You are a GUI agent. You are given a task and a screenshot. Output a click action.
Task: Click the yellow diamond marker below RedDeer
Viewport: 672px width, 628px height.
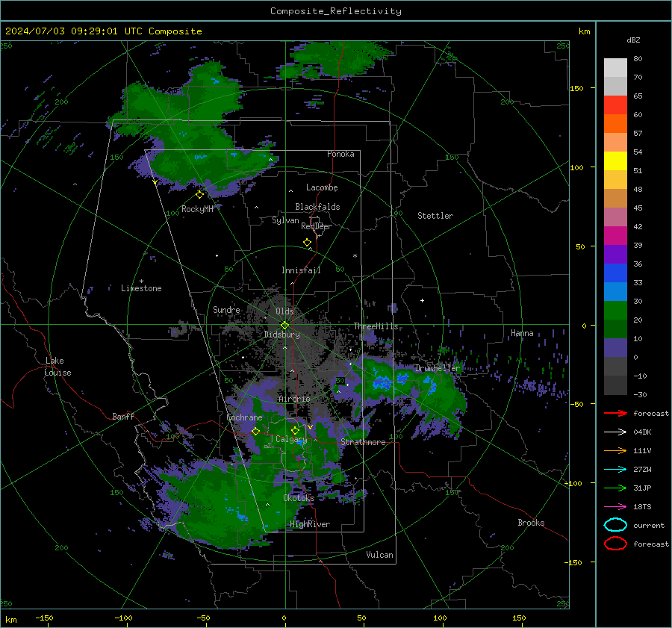point(307,243)
